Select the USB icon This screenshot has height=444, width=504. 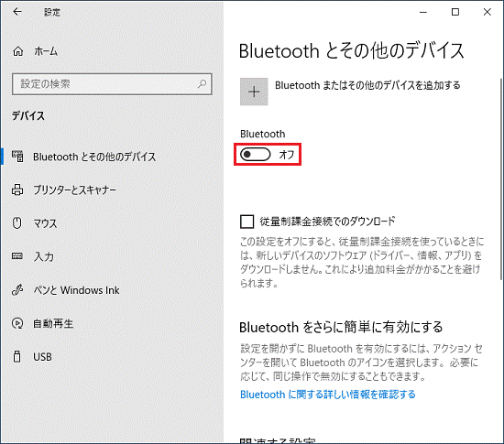click(x=17, y=356)
